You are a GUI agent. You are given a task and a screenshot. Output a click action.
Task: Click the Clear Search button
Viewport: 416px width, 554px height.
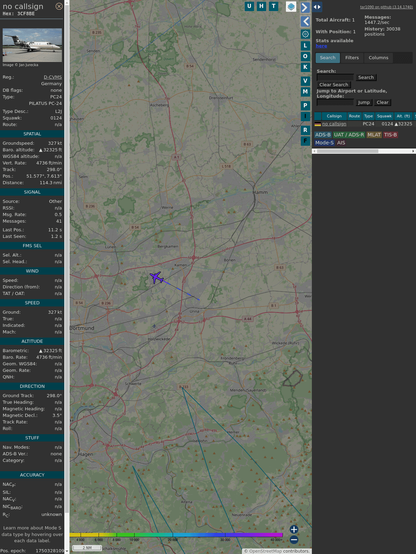(334, 84)
